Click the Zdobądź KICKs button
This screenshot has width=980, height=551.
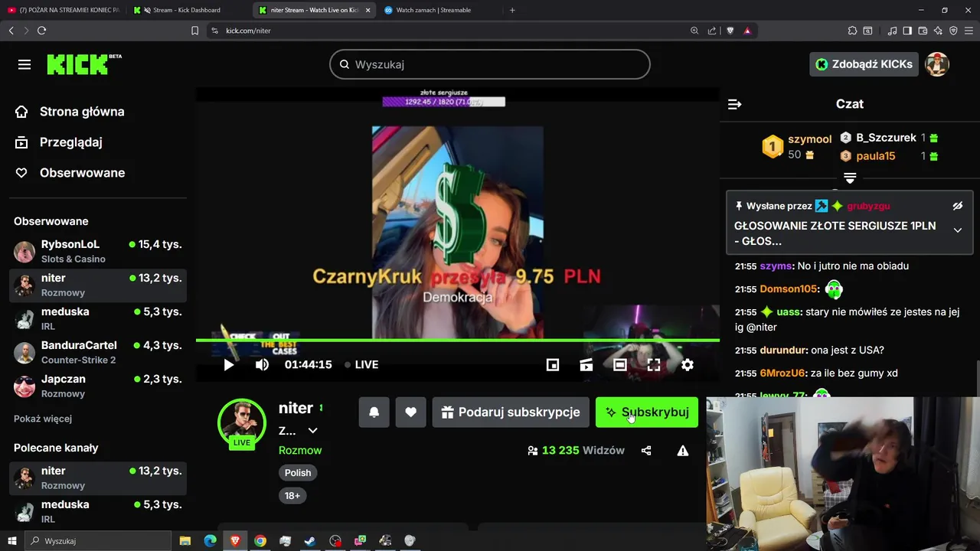click(864, 64)
